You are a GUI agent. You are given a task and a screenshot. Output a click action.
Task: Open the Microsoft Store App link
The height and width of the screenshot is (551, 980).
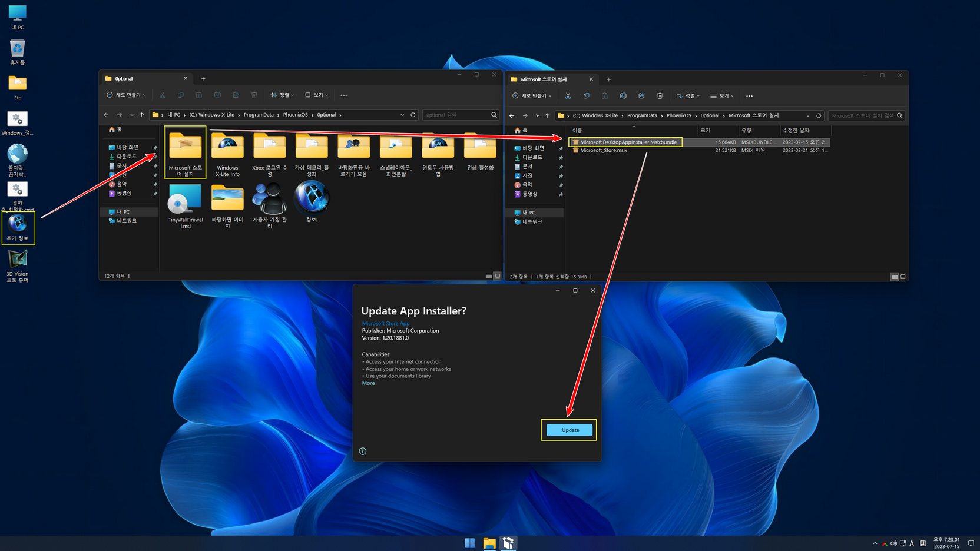pos(385,323)
